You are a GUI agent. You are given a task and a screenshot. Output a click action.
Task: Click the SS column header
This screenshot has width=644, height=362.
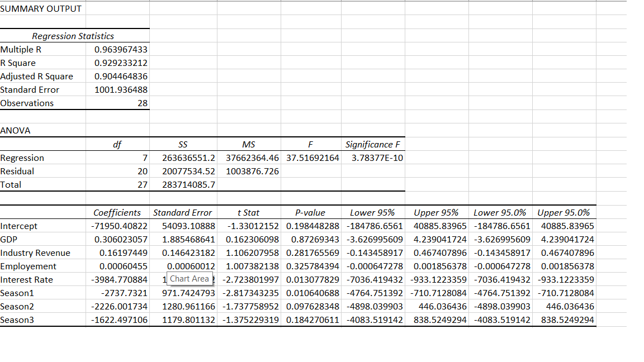point(183,144)
